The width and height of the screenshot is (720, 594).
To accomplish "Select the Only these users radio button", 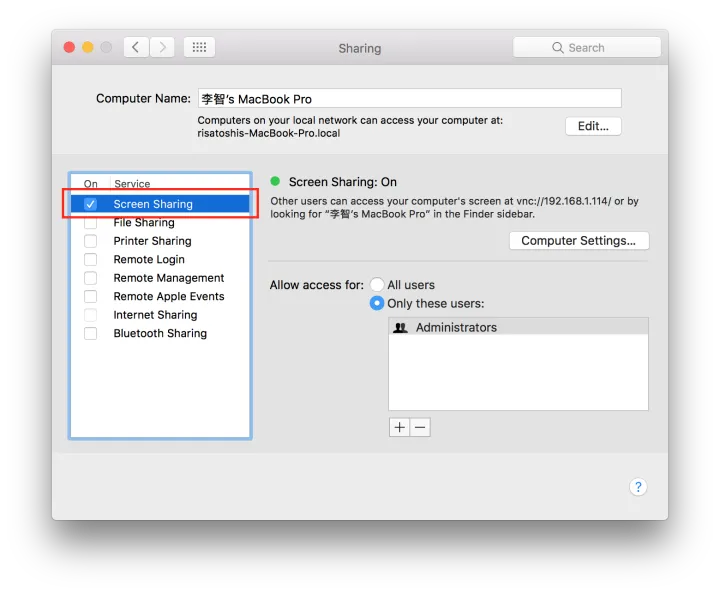I will 377,303.
